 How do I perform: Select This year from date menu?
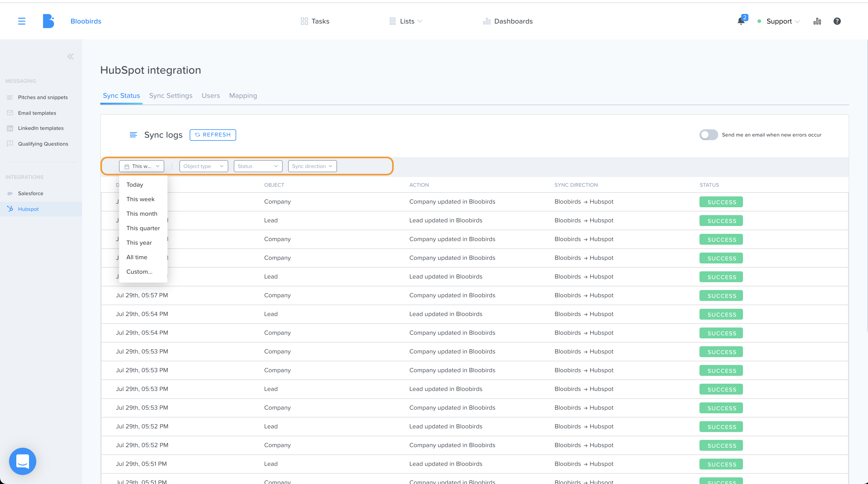(143, 243)
